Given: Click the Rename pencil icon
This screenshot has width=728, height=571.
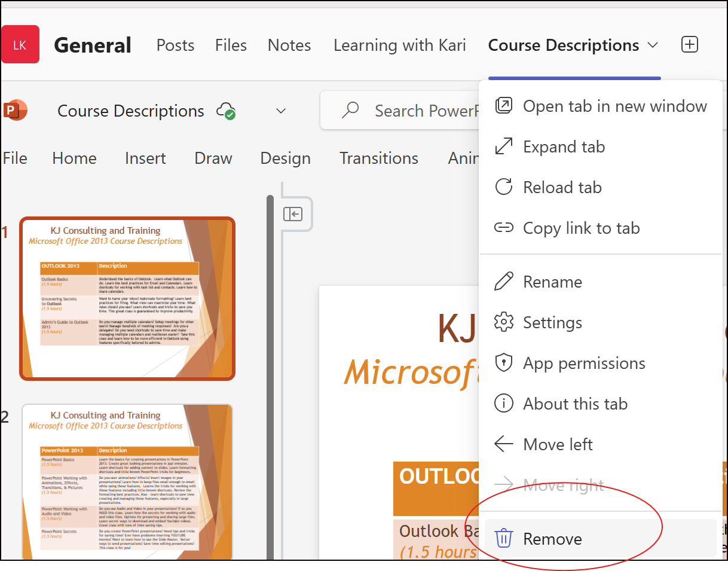Looking at the screenshot, I should coord(504,282).
